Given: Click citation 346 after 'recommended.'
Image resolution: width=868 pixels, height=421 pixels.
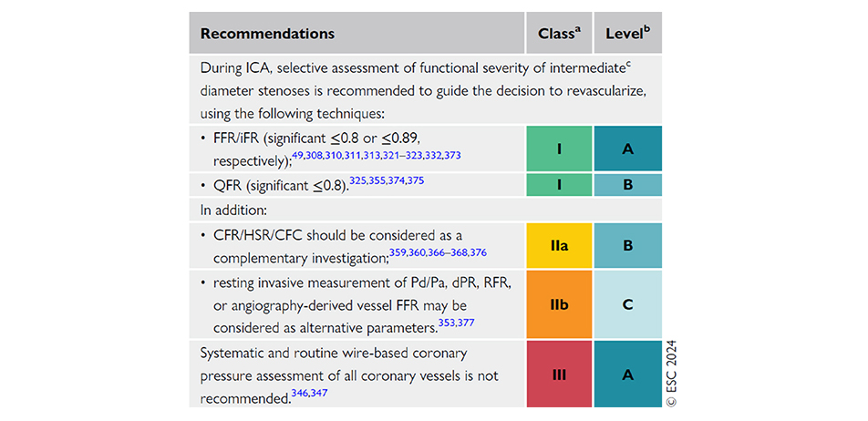Looking at the screenshot, I should pos(299,394).
